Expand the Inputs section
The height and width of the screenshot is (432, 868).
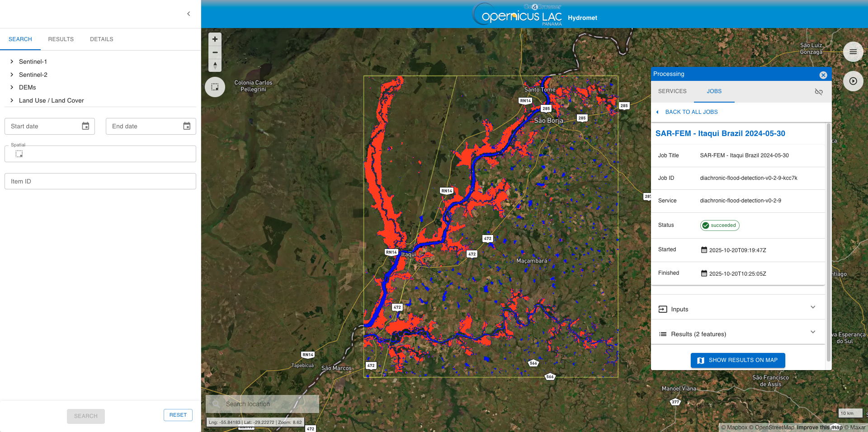point(737,309)
